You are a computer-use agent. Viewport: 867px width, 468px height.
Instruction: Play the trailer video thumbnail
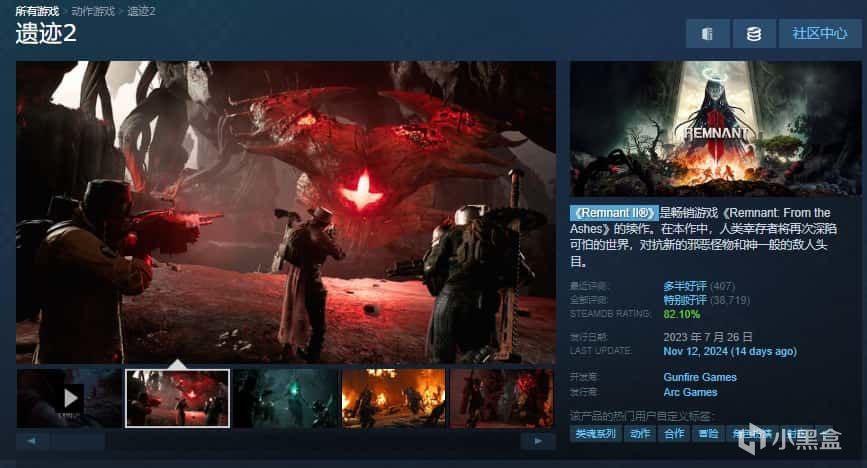[x=69, y=398]
